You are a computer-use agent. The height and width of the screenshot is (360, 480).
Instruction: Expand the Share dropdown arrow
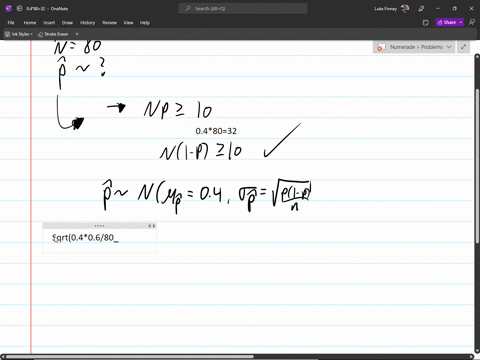[x=461, y=22]
